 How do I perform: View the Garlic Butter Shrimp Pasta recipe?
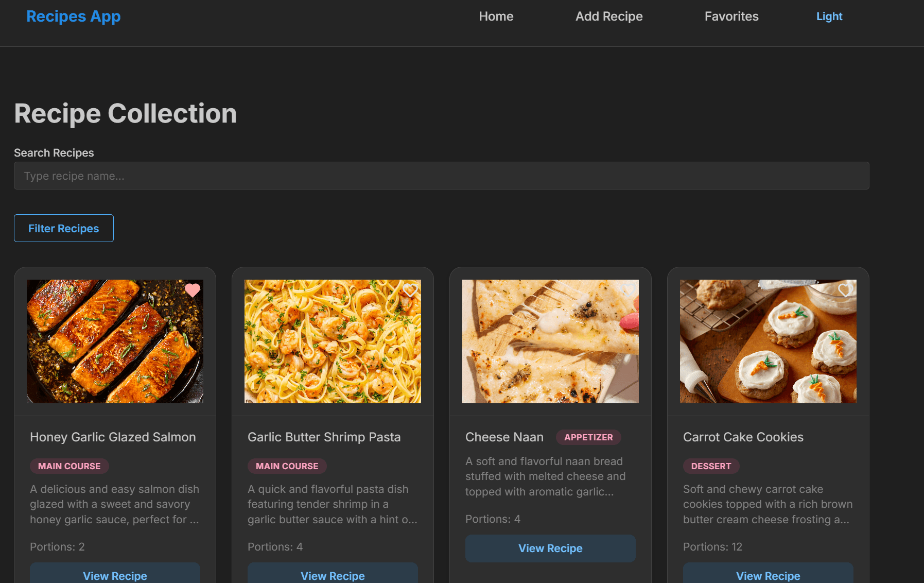tap(333, 575)
